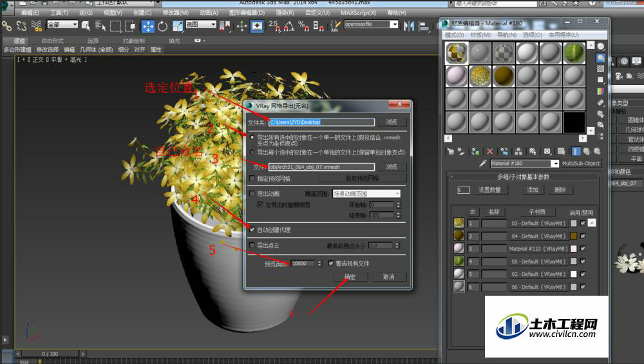Toggle the checkered sample background icon
The height and width of the screenshot is (364, 644).
(x=600, y=68)
